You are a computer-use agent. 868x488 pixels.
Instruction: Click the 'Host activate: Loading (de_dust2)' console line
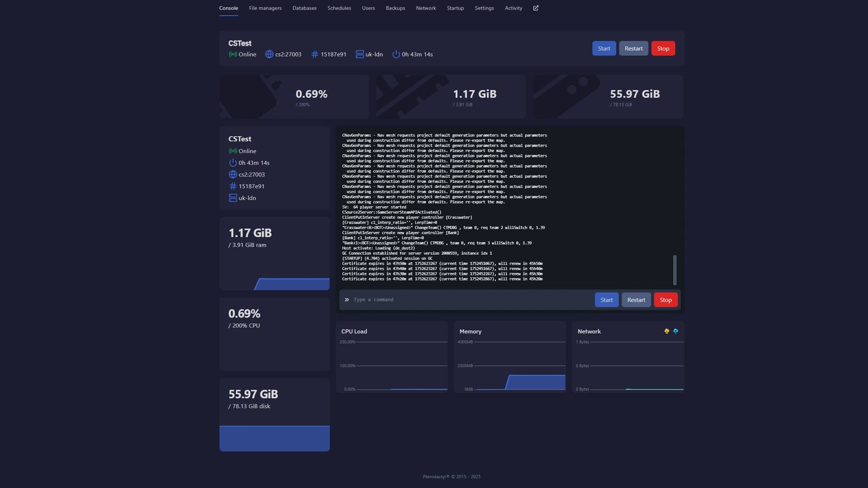tap(378, 248)
